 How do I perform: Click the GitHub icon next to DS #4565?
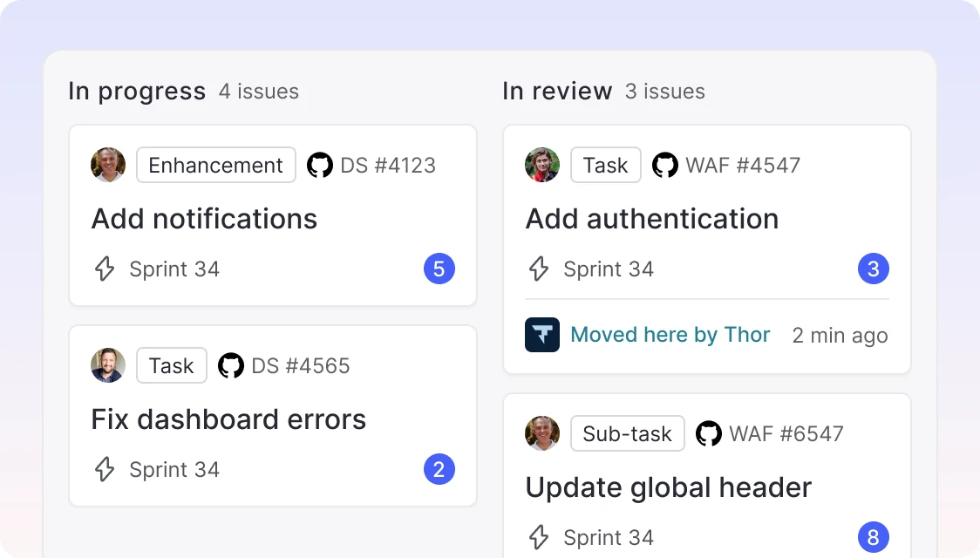[231, 365]
